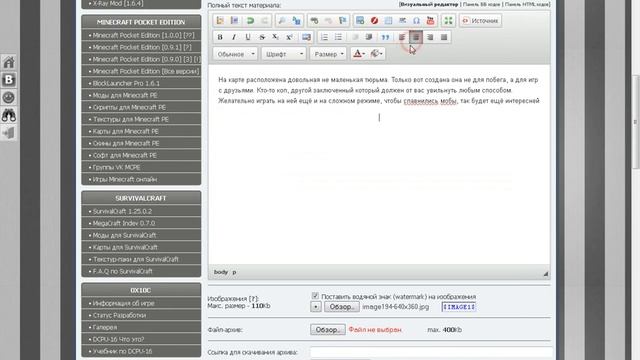Insert Flash with the red icon
The image size is (640, 360).
click(374, 20)
